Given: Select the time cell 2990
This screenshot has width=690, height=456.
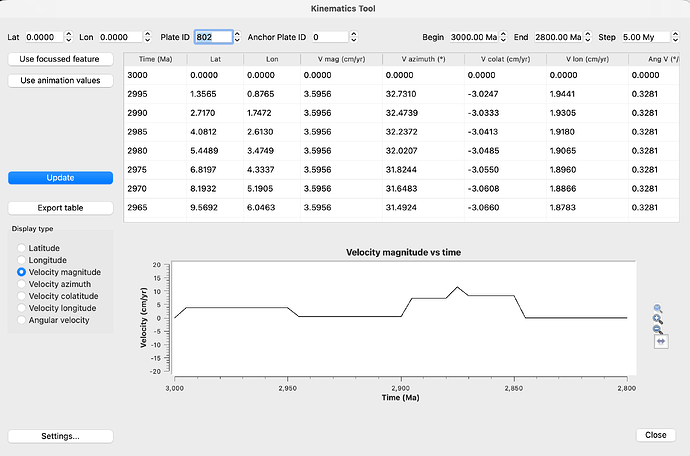Looking at the screenshot, I should click(x=155, y=113).
